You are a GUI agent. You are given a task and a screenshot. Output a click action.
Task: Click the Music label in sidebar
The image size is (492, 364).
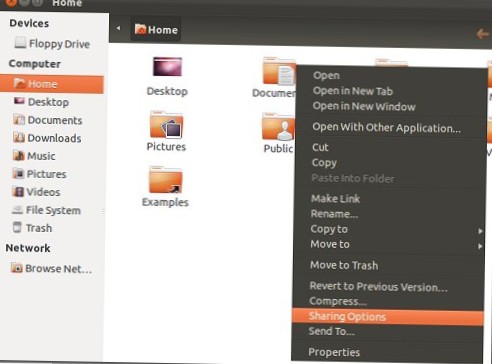click(x=41, y=156)
